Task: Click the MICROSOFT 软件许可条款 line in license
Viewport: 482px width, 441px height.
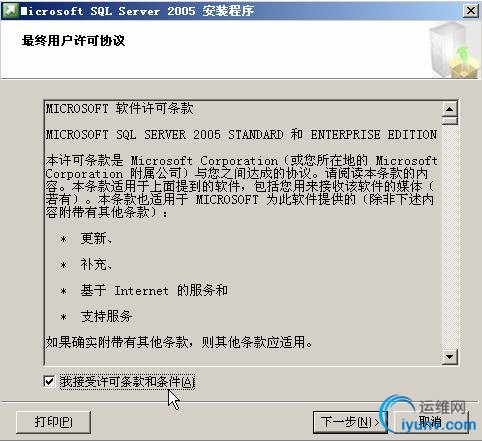Action: 119,109
